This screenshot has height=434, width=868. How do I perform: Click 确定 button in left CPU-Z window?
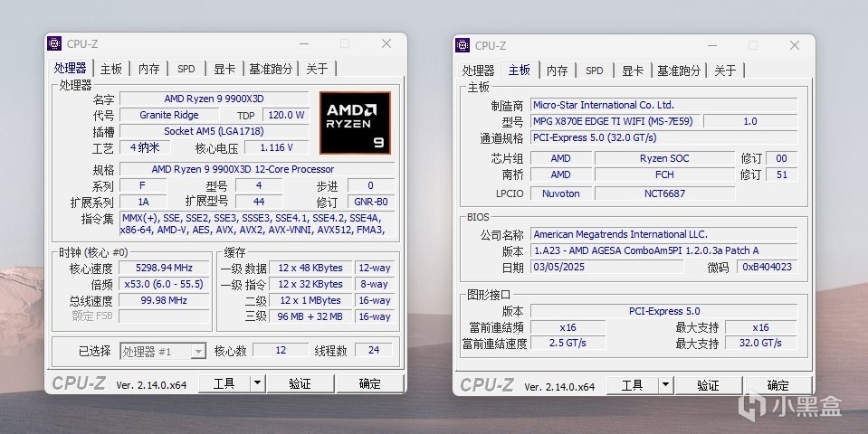click(x=370, y=383)
